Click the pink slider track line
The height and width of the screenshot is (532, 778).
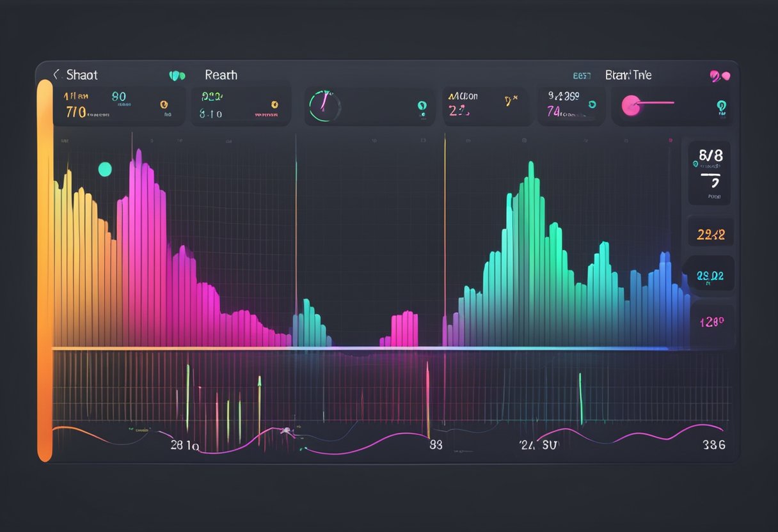657,102
